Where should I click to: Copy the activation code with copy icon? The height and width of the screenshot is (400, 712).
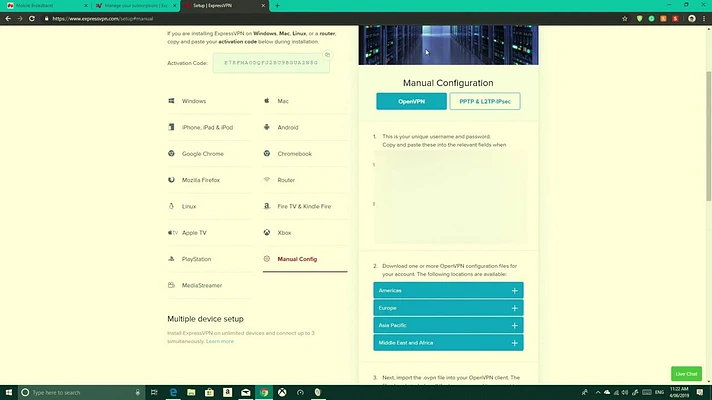(327, 55)
